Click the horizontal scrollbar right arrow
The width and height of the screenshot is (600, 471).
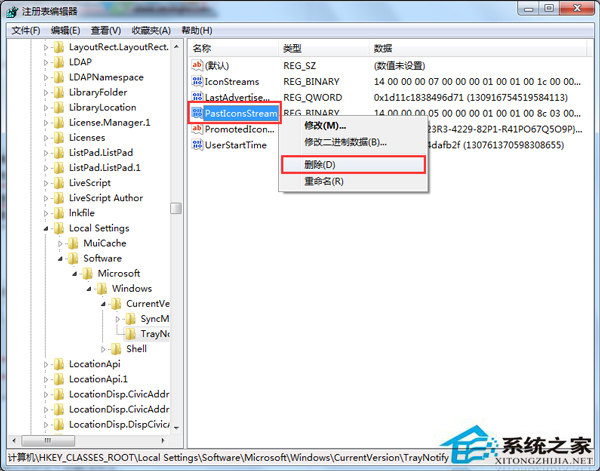[x=164, y=440]
